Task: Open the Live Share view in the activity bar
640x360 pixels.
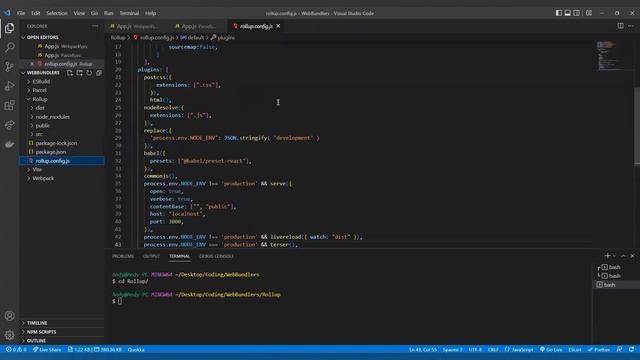Action: coord(9,125)
